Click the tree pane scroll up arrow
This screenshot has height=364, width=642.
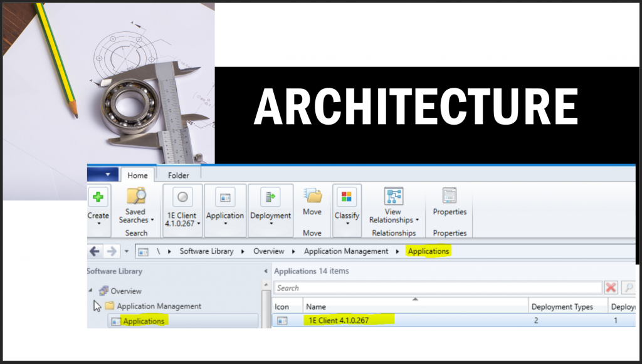point(266,284)
